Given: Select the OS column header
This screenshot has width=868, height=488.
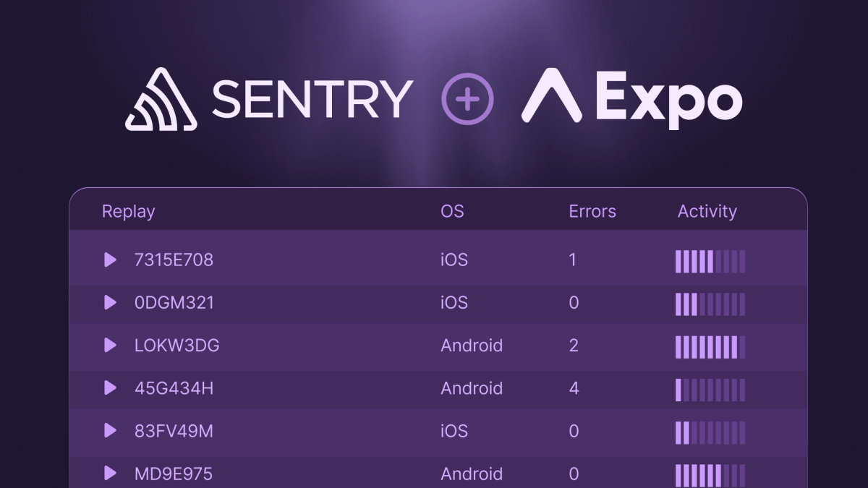Looking at the screenshot, I should [x=453, y=210].
